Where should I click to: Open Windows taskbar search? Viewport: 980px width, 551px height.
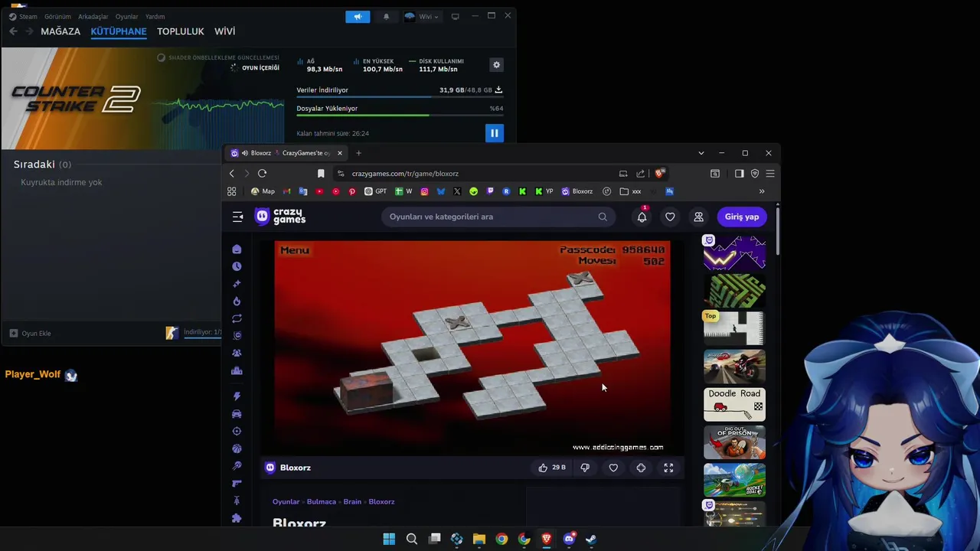(x=411, y=539)
